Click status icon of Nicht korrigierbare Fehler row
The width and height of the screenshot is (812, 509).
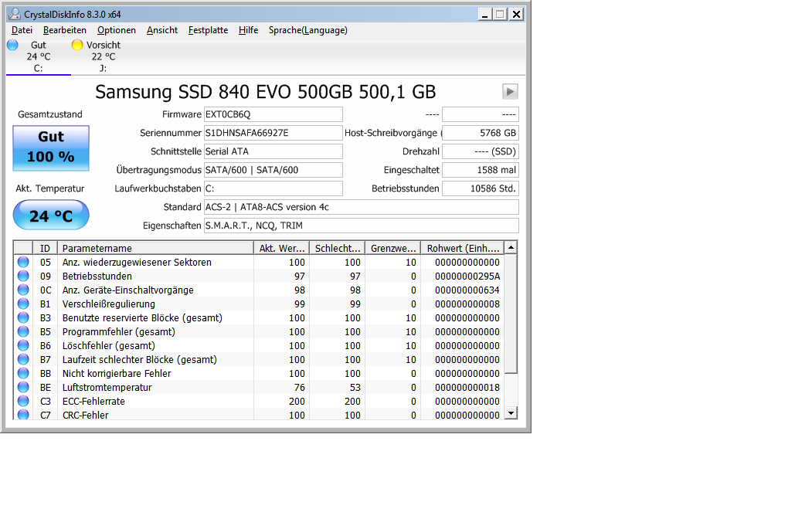23,373
